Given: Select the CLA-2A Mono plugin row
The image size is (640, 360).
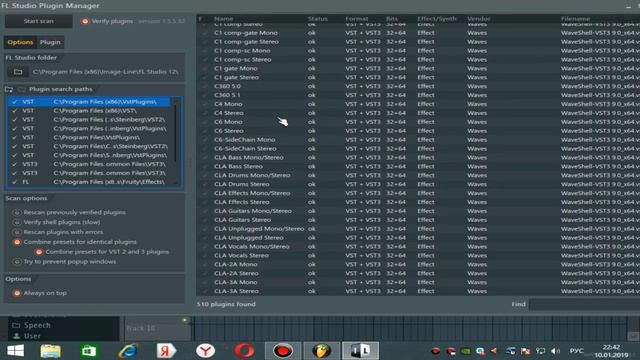Looking at the screenshot, I should [418, 264].
